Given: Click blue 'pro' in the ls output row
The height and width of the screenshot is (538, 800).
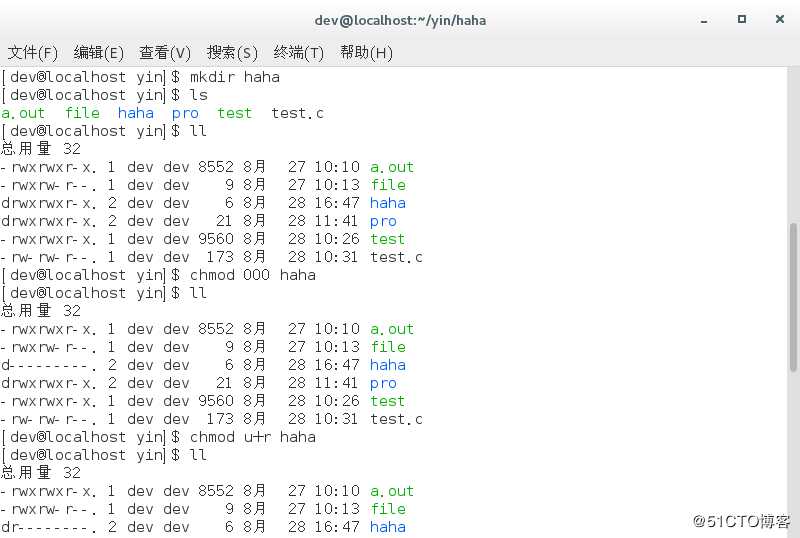Looking at the screenshot, I should [x=185, y=113].
